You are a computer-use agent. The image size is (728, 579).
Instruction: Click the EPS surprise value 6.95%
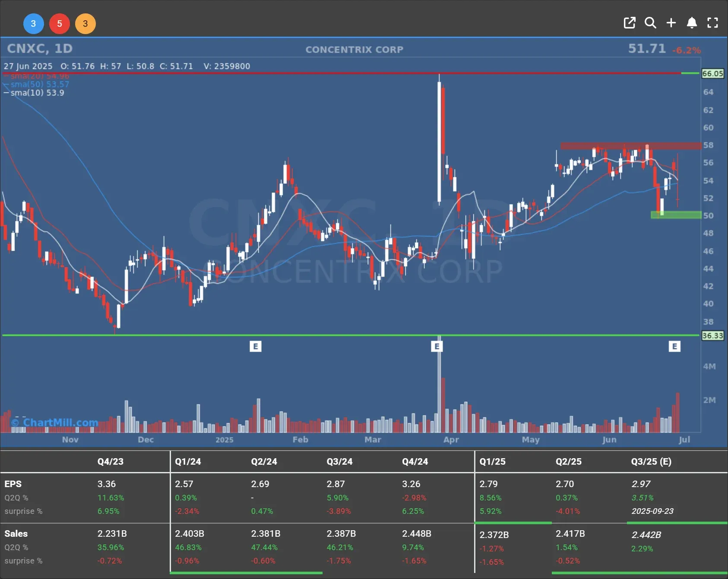point(108,511)
